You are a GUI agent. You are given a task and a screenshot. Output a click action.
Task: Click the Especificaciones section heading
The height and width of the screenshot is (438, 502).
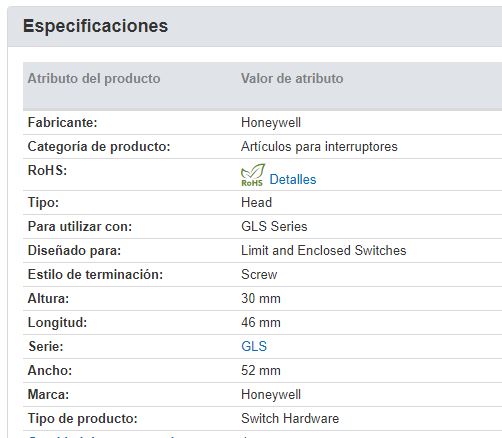95,26
